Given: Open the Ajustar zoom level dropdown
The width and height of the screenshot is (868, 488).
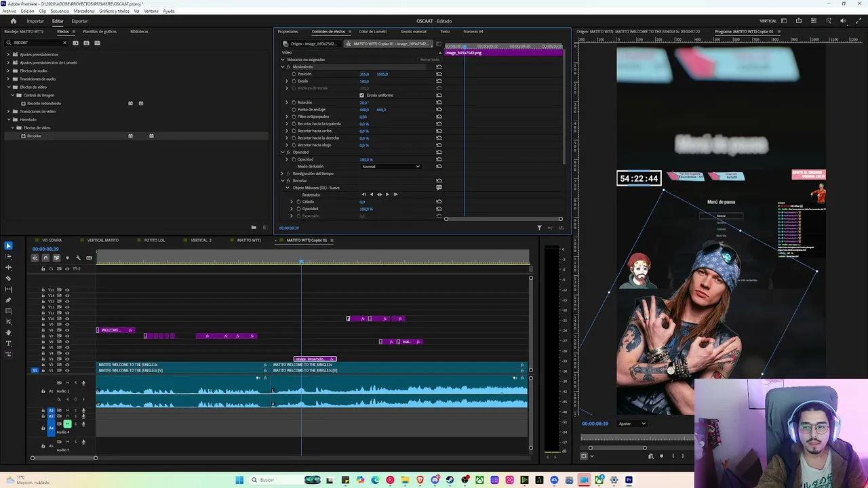Looking at the screenshot, I should (632, 424).
